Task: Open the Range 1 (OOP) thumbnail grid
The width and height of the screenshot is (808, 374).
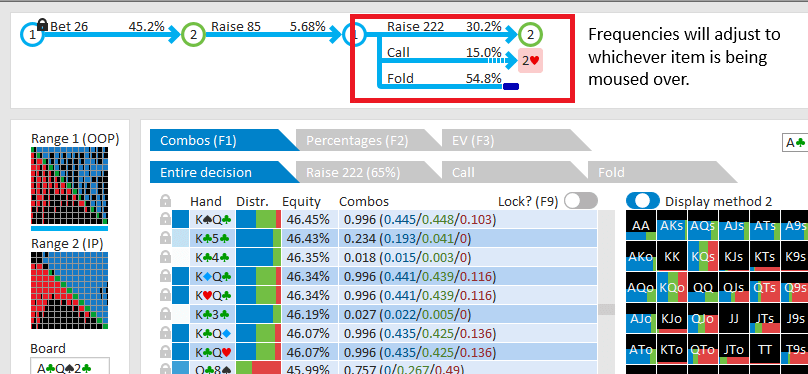Action: [70, 185]
